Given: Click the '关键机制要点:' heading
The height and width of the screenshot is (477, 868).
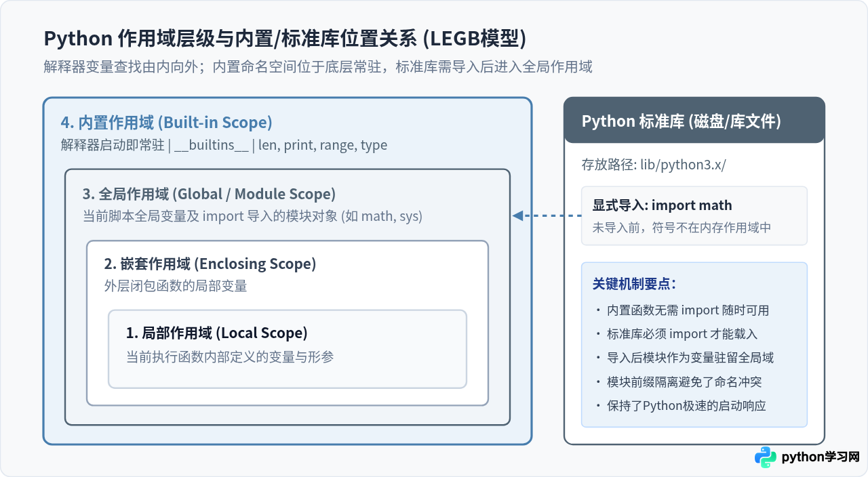Looking at the screenshot, I should click(x=634, y=284).
